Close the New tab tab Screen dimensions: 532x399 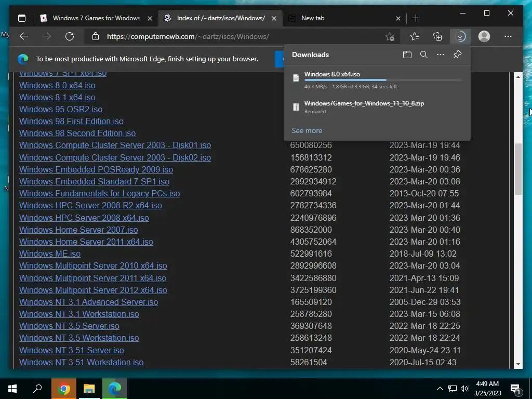click(398, 19)
